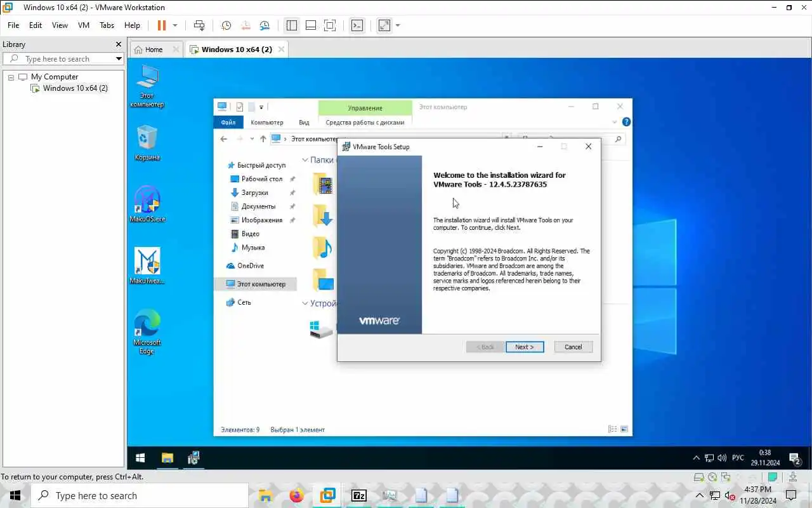The image size is (812, 508).
Task: Select the Корзина recycle bin icon
Action: click(x=147, y=143)
